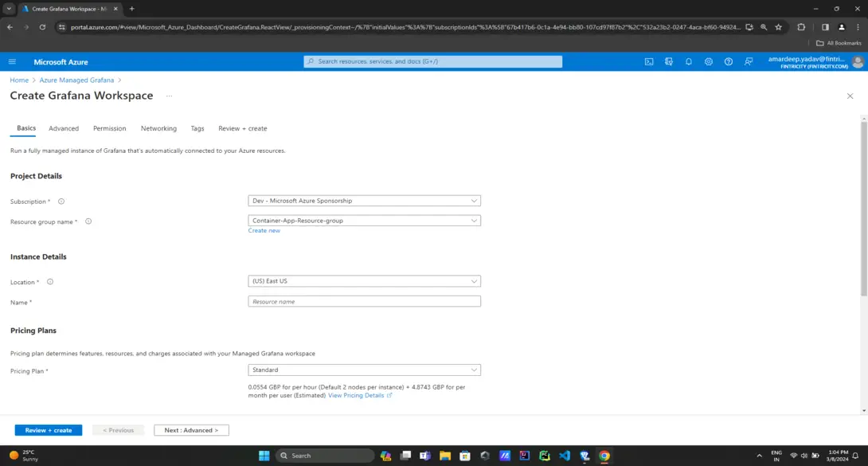Open Azure portal settings gear
This screenshot has width=868, height=466.
(709, 61)
